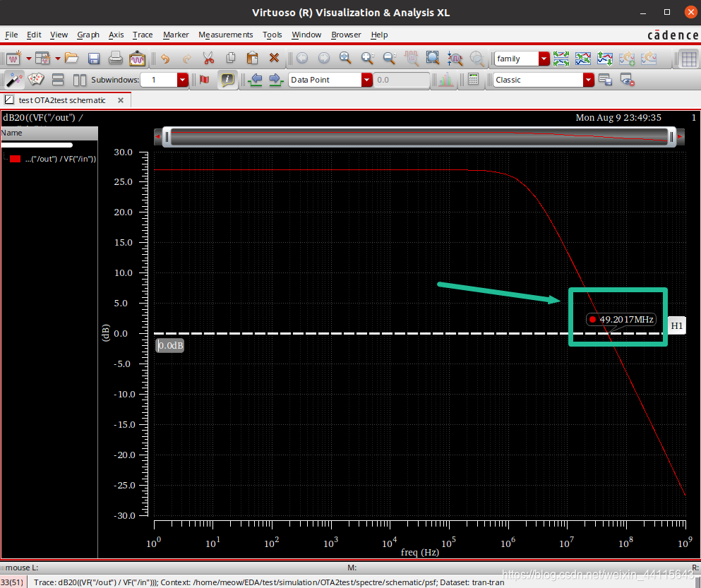Cut the selected trace with scissors
Viewport: 701px width, 588px height.
click(x=208, y=58)
